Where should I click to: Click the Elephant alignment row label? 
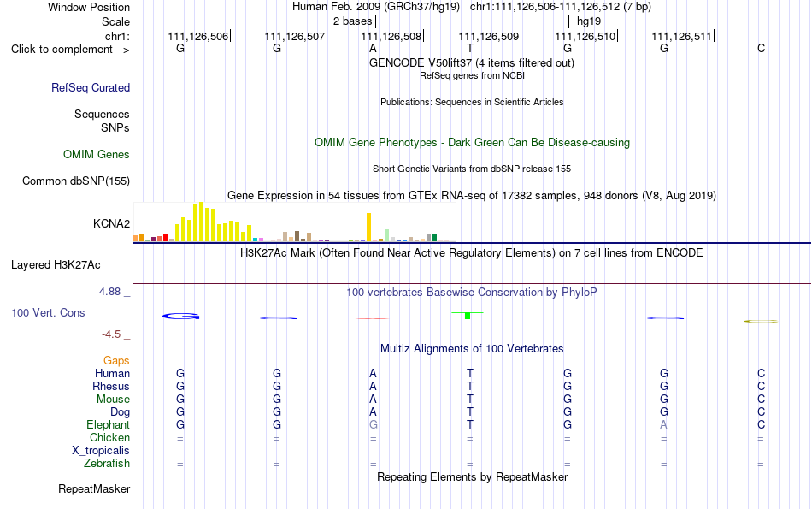[109, 425]
